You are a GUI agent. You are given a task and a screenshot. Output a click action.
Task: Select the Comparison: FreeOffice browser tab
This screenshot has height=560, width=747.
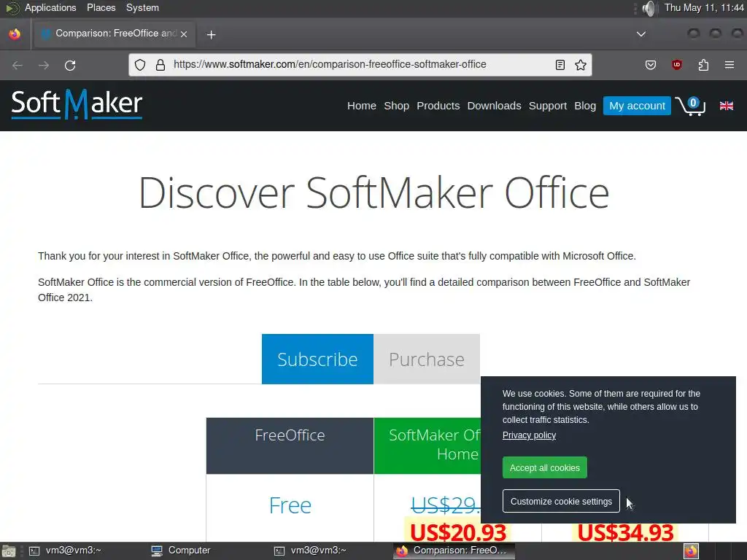tap(113, 34)
